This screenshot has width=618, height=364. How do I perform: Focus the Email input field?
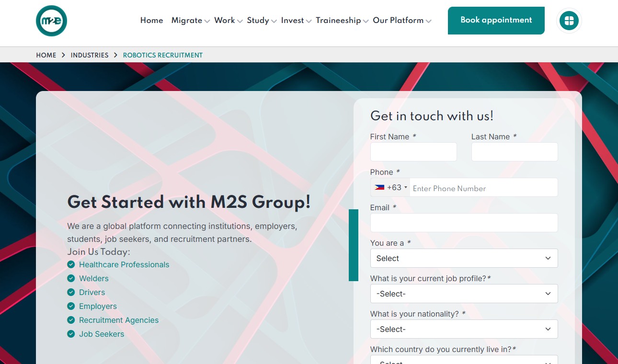click(x=464, y=223)
